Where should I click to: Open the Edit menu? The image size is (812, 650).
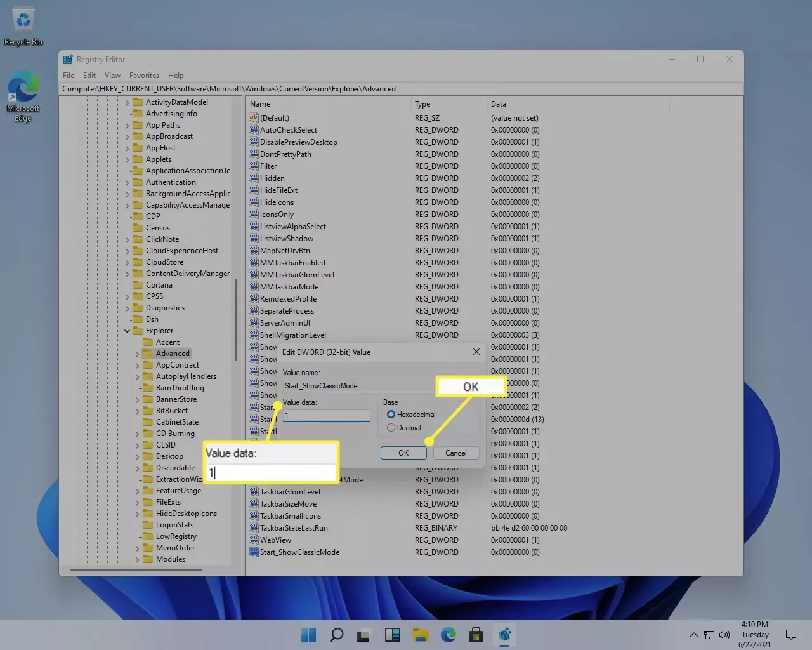click(89, 75)
